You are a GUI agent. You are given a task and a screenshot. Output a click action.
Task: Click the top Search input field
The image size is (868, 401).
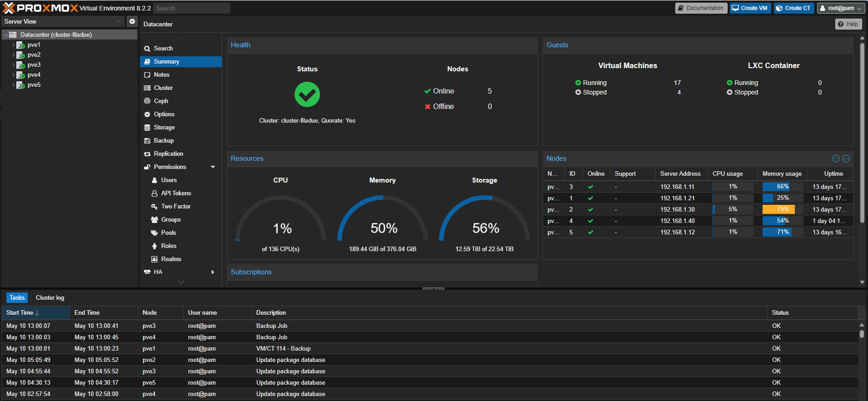tap(191, 8)
